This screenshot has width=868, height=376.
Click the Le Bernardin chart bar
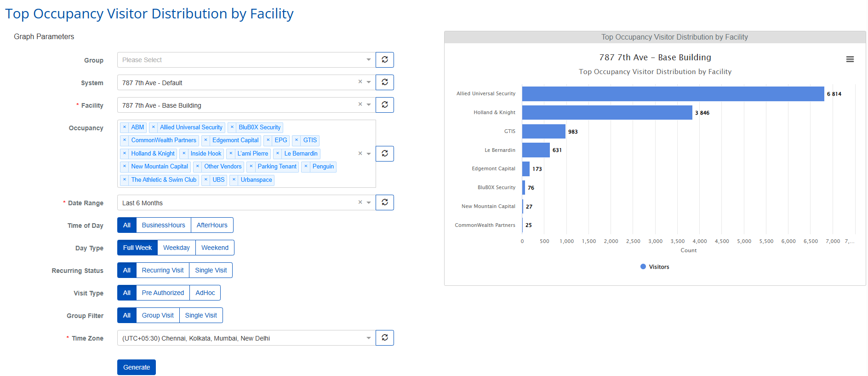536,150
